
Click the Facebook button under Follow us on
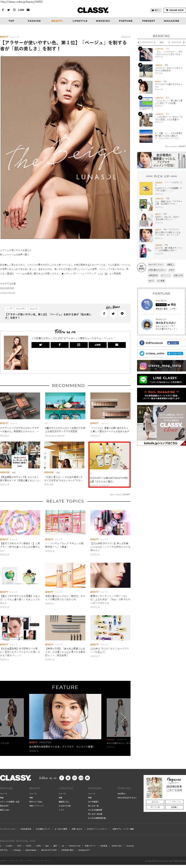tap(60, 345)
